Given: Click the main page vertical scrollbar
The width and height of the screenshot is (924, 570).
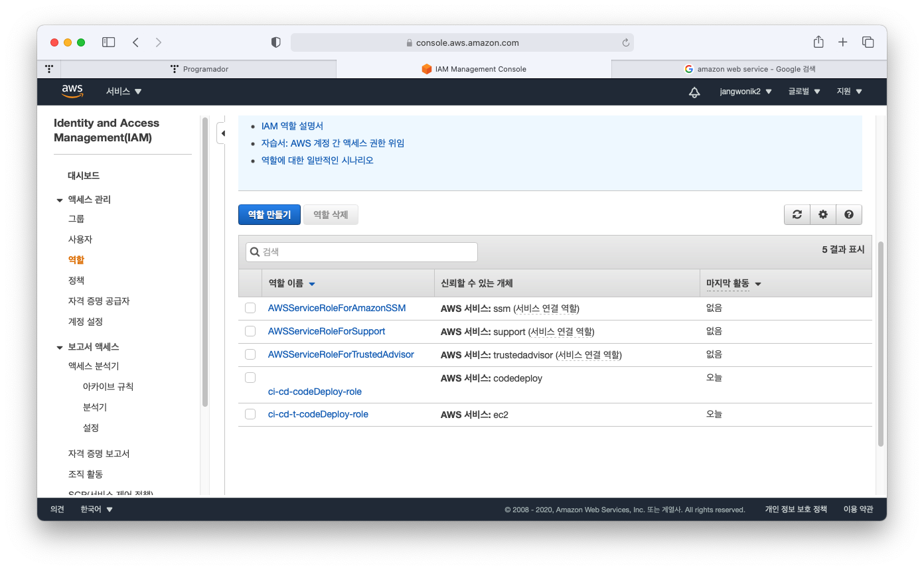Looking at the screenshot, I should point(881,344).
